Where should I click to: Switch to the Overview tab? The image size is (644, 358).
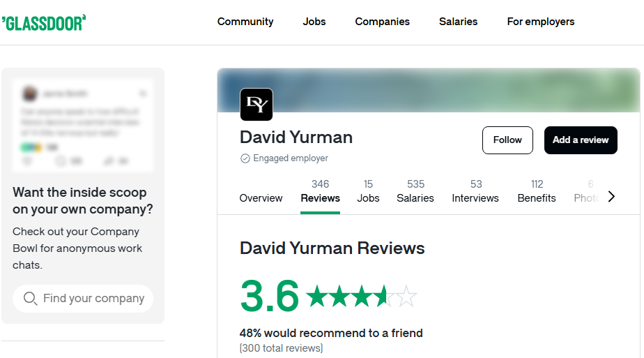(261, 198)
